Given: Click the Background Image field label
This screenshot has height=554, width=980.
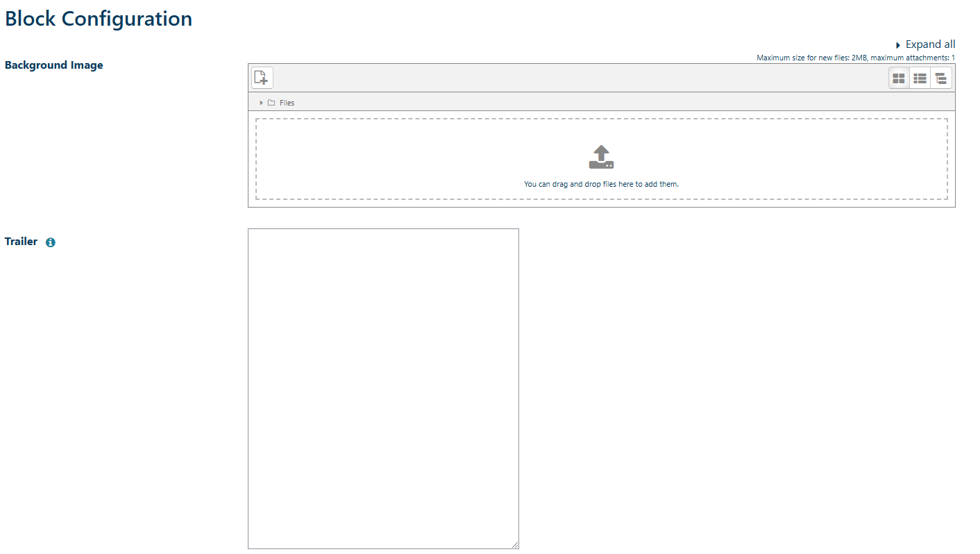Looking at the screenshot, I should coord(53,65).
